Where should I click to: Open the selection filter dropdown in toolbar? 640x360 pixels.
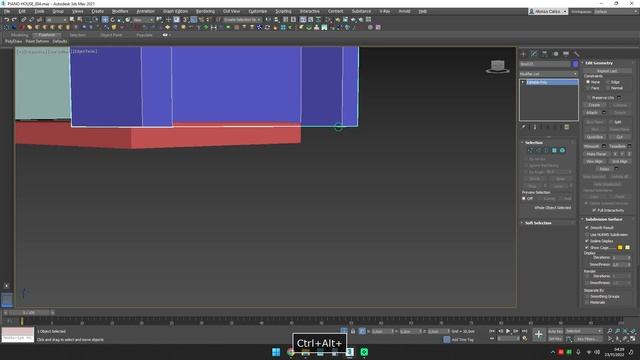click(56, 20)
